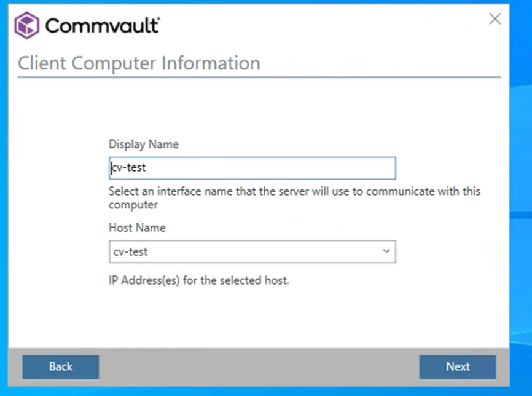532x396 pixels.
Task: Click the interface name instruction text
Action: (294, 197)
